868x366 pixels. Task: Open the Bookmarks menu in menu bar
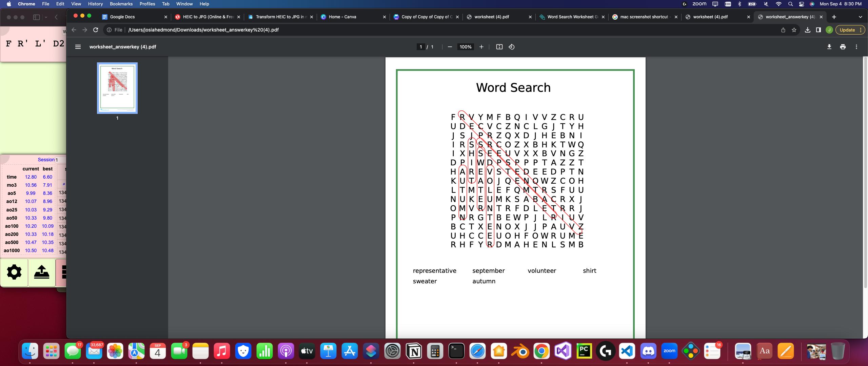pyautogui.click(x=121, y=4)
